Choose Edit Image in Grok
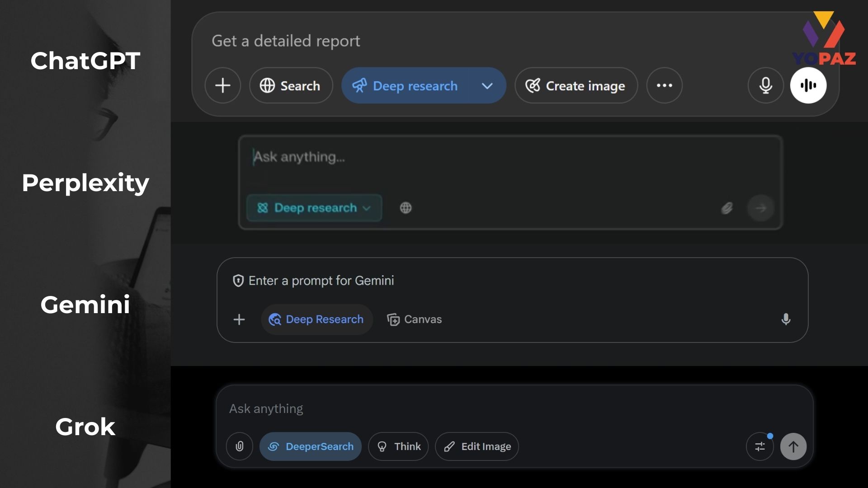The image size is (868, 488). 477,446
